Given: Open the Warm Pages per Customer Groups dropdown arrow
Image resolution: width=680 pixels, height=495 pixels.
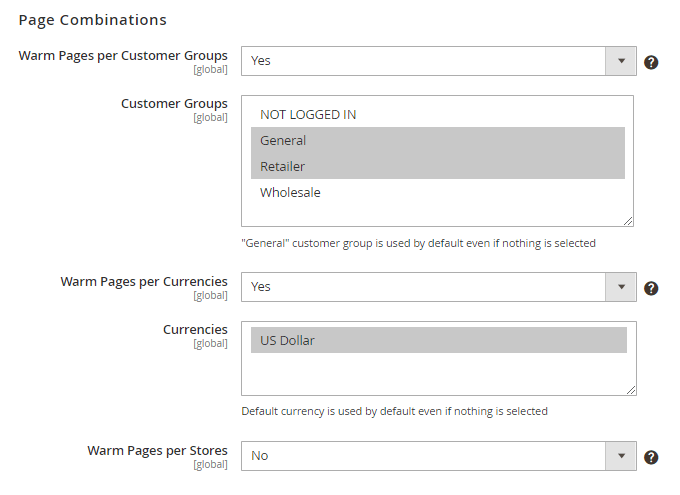Looking at the screenshot, I should click(621, 61).
